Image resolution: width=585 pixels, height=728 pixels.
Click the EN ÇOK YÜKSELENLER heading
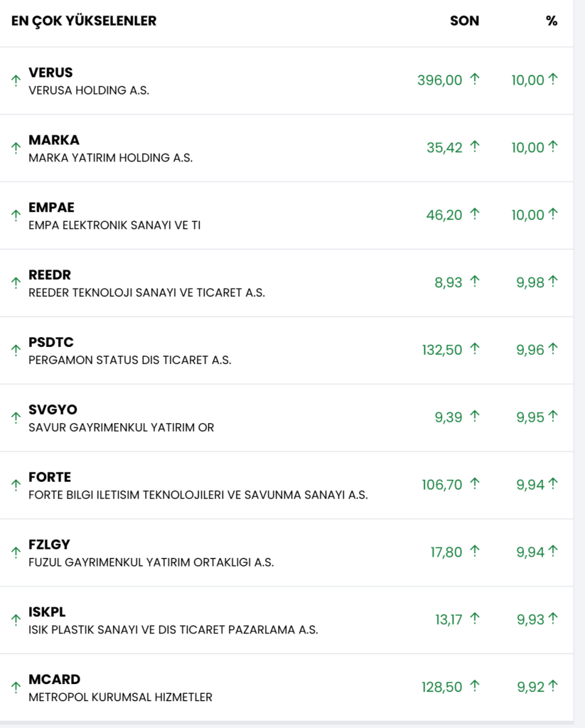pos(84,21)
